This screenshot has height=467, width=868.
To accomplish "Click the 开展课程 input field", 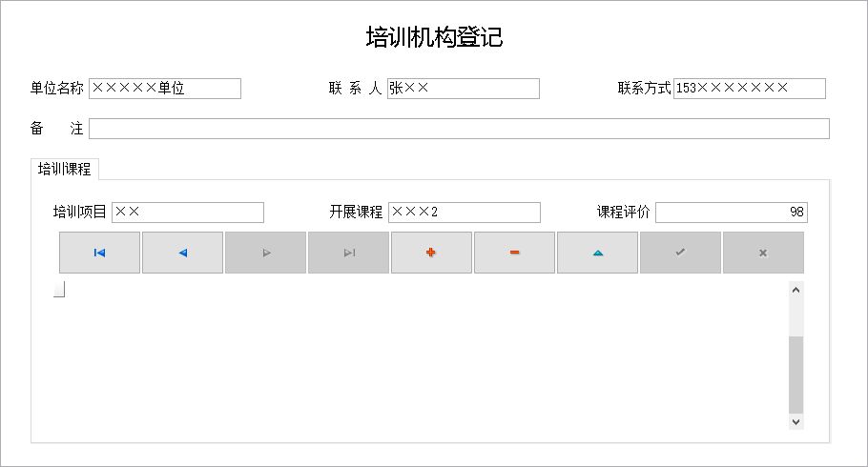I will 465,213.
